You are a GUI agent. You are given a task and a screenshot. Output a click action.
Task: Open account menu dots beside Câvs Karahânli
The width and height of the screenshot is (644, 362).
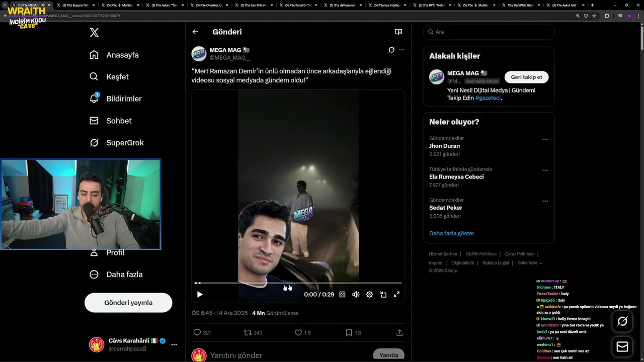tap(174, 345)
